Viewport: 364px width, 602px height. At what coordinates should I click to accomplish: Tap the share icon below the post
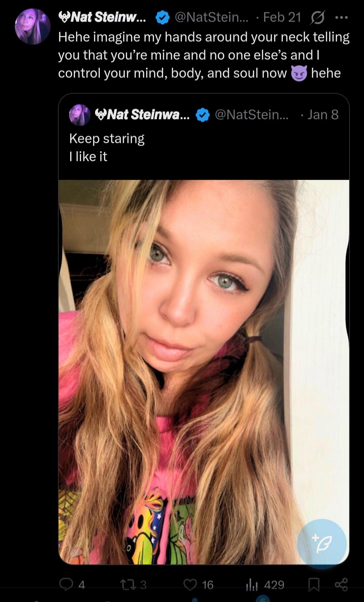click(x=341, y=584)
